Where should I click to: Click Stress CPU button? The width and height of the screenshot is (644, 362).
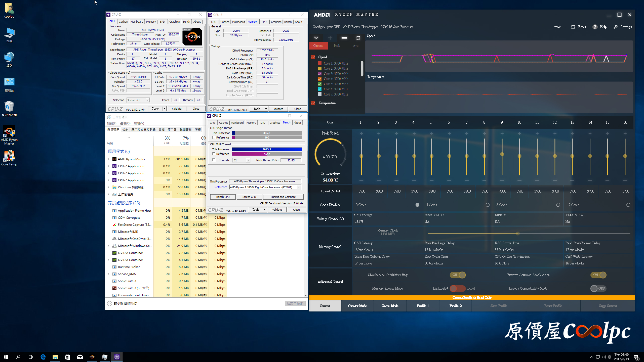[249, 197]
